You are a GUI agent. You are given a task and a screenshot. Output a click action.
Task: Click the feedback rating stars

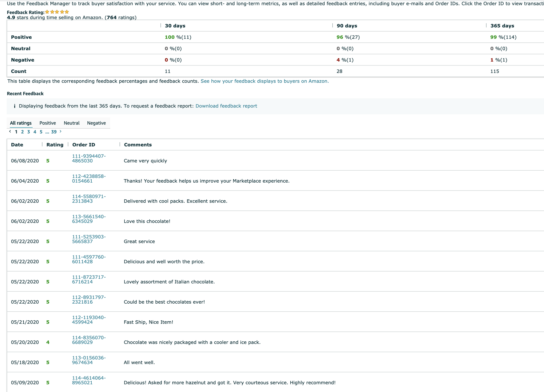pos(57,12)
